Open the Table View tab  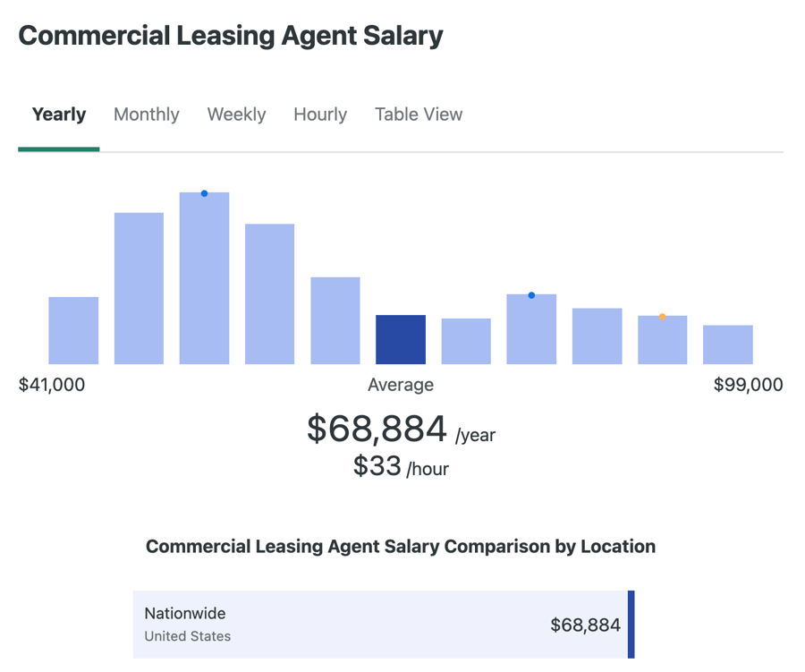pos(418,114)
